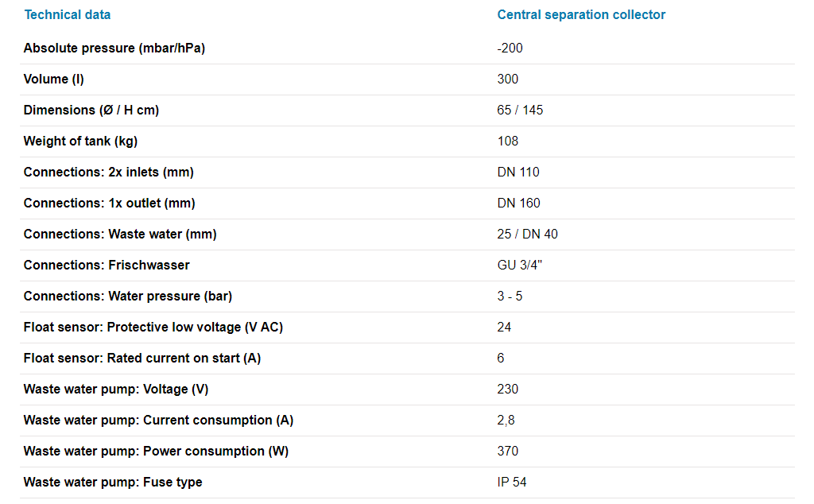The height and width of the screenshot is (504, 814).
Task: Select the "Weight of tank (kg)" label
Action: [x=81, y=141]
